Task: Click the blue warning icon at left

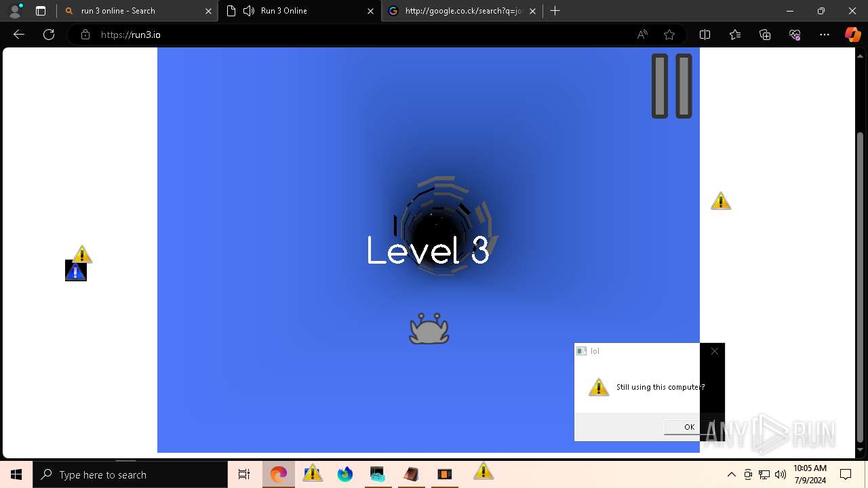Action: [x=76, y=271]
